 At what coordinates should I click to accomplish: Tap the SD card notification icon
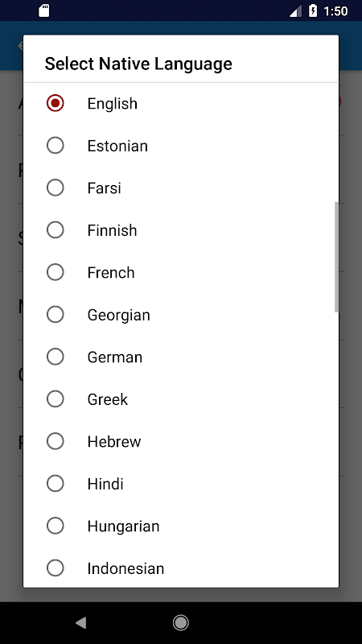[44, 10]
